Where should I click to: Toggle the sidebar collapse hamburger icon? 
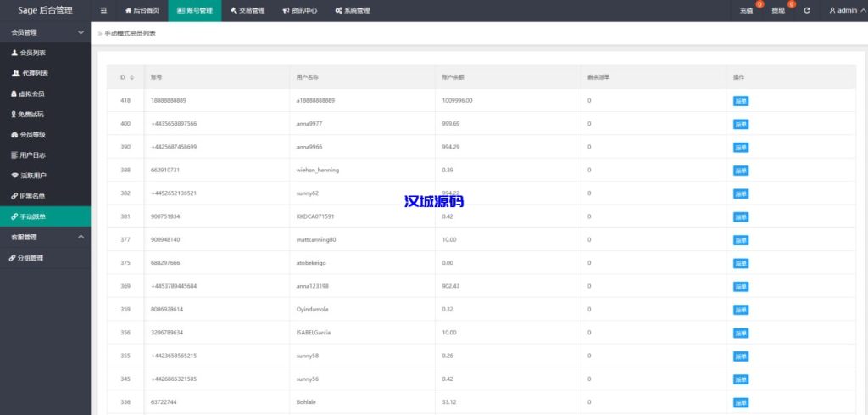pyautogui.click(x=103, y=11)
